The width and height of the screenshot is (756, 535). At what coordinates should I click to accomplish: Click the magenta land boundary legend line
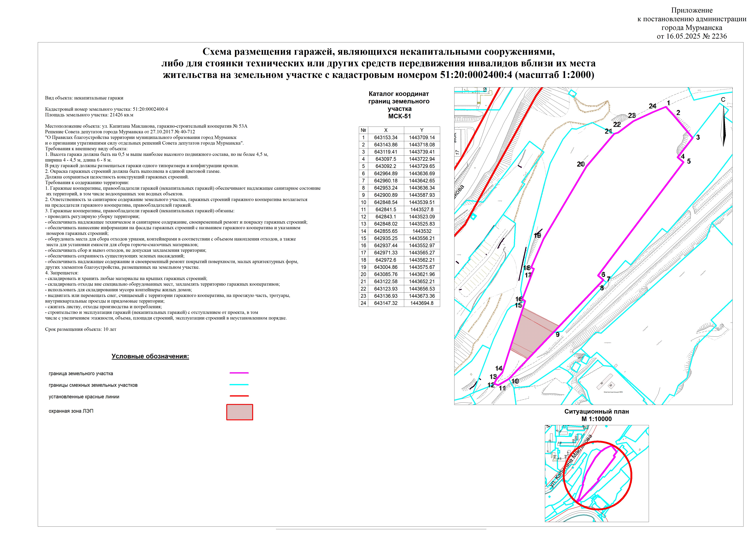tap(239, 373)
